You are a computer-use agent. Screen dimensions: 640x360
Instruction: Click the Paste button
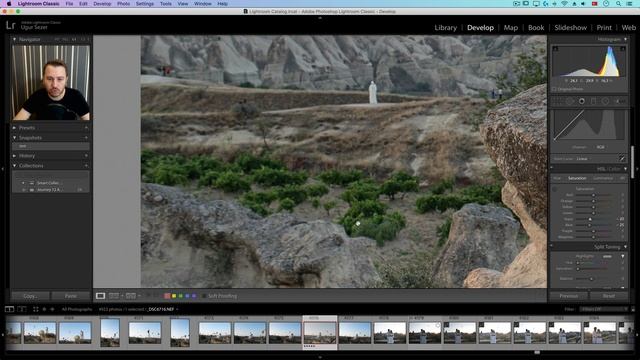(x=71, y=296)
